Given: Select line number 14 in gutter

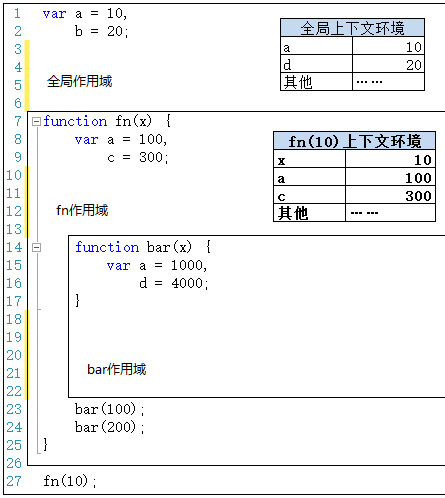Looking at the screenshot, I should tap(14, 247).
